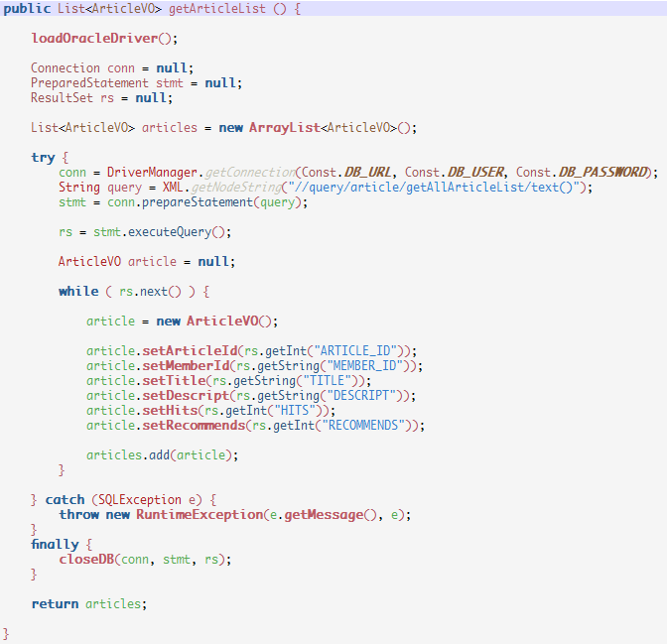Screen dimensions: 667x644
Task: Click the "ResultSet" type name
Action: (x=62, y=98)
